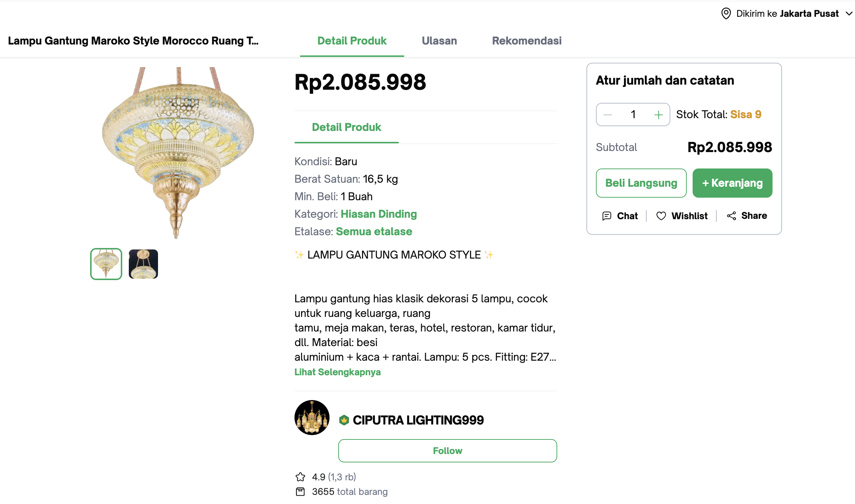Screen dimensions: 855x504
Task: Open the Hiasan Dinding category link
Action: (x=379, y=214)
